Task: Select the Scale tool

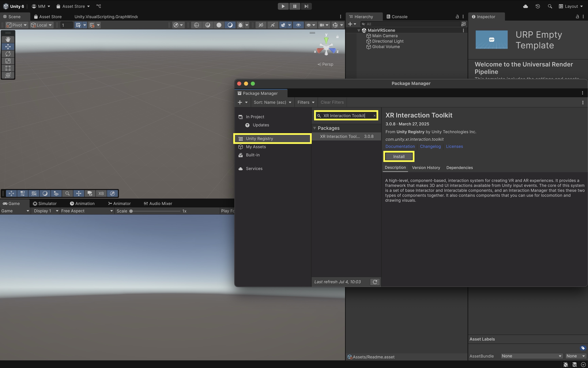Action: pyautogui.click(x=8, y=61)
